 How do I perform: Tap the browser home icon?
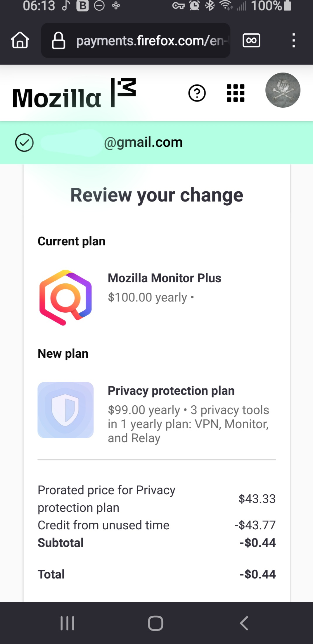pos(20,40)
